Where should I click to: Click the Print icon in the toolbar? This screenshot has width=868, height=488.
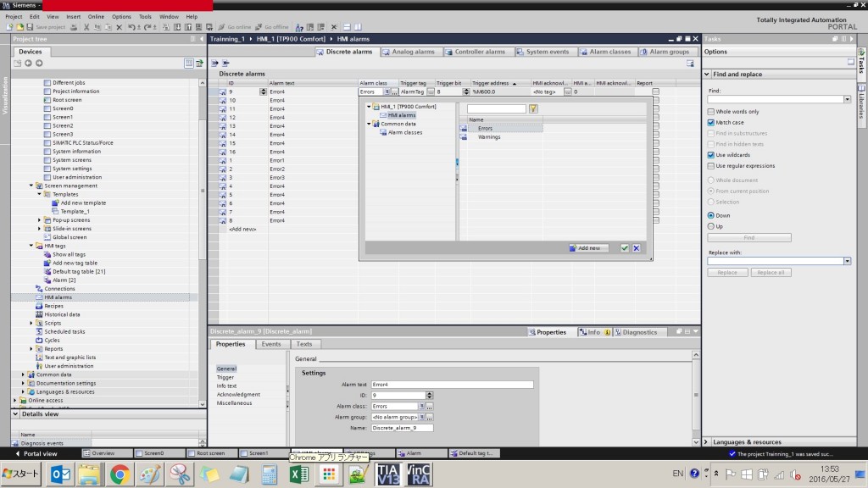click(74, 26)
